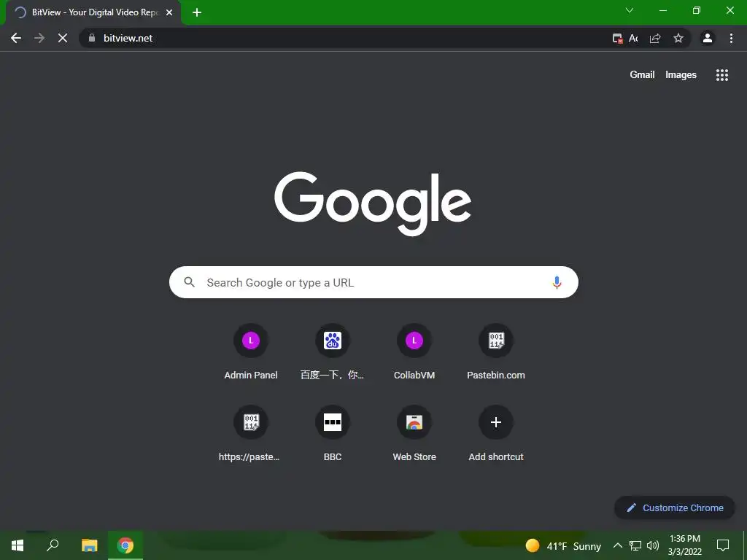Click the bitview.net address bar
747x560 pixels.
[343, 38]
